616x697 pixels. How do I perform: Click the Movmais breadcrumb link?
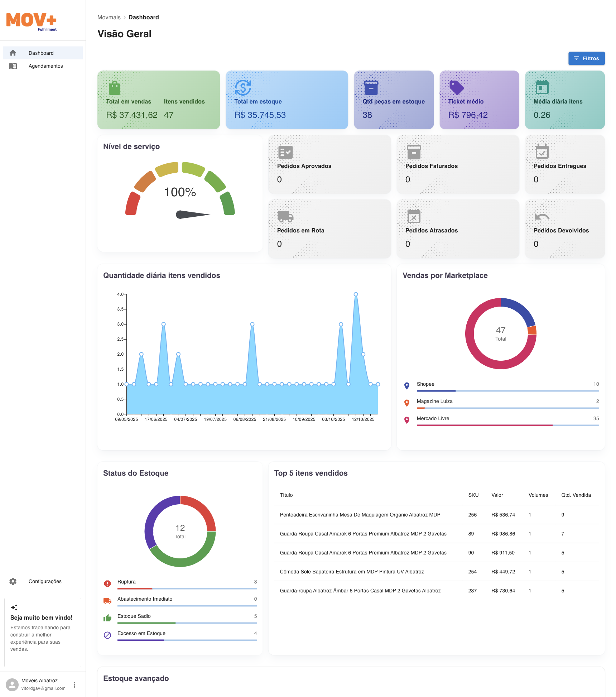point(109,17)
